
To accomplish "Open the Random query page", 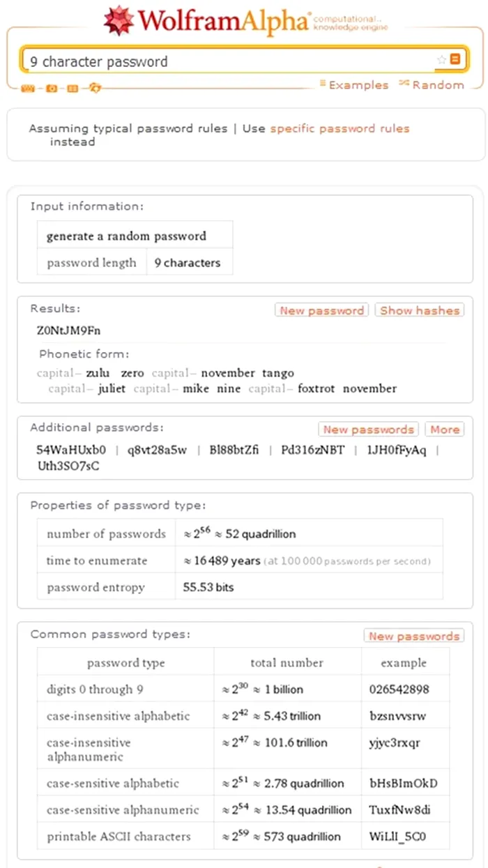I will [x=439, y=84].
